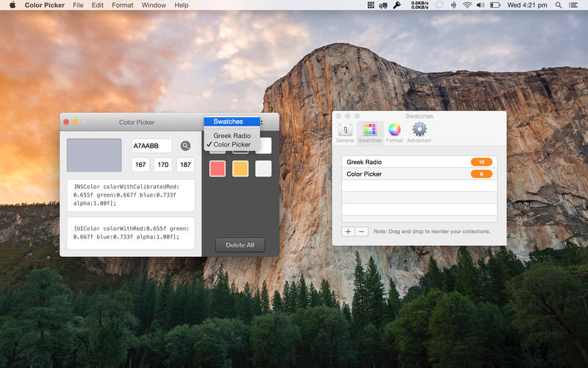Click the A7AABB hex value field
Viewport: 588px width, 368px height.
[x=151, y=146]
